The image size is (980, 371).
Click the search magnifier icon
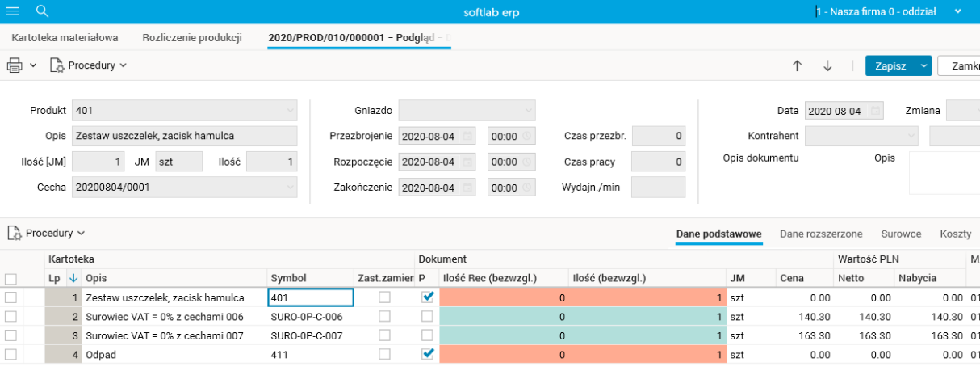point(43,11)
